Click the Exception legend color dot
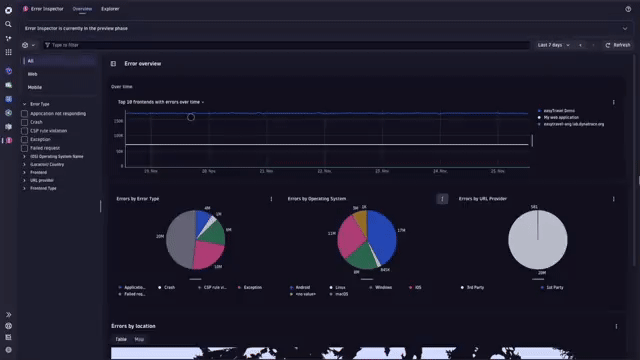 pos(240,288)
